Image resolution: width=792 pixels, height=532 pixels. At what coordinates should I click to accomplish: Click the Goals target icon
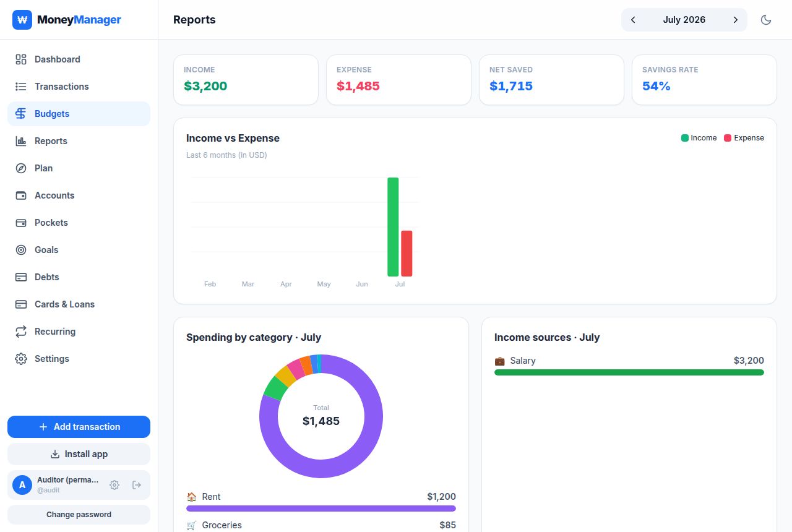click(x=21, y=250)
